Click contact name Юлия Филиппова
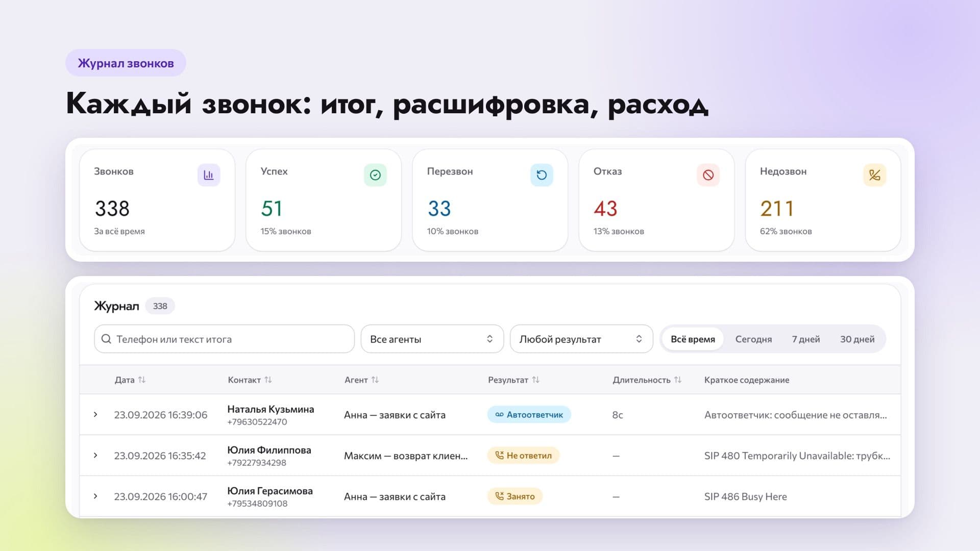This screenshot has width=980, height=551. point(269,449)
